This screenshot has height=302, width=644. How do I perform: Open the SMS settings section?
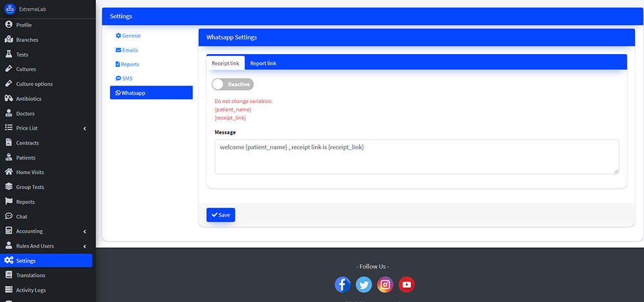(127, 79)
